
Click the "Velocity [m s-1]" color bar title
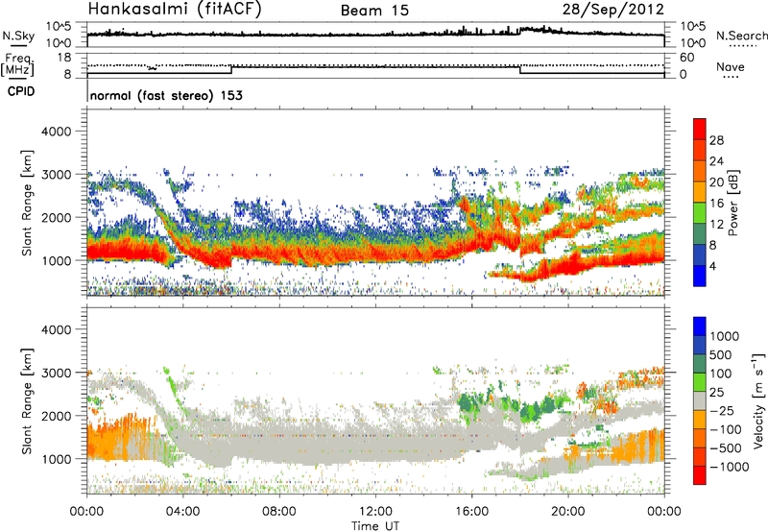(758, 400)
